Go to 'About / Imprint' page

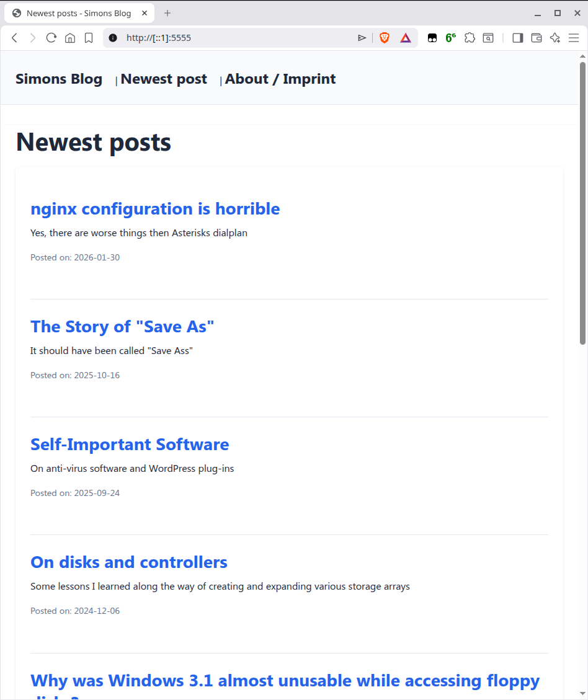(x=280, y=79)
